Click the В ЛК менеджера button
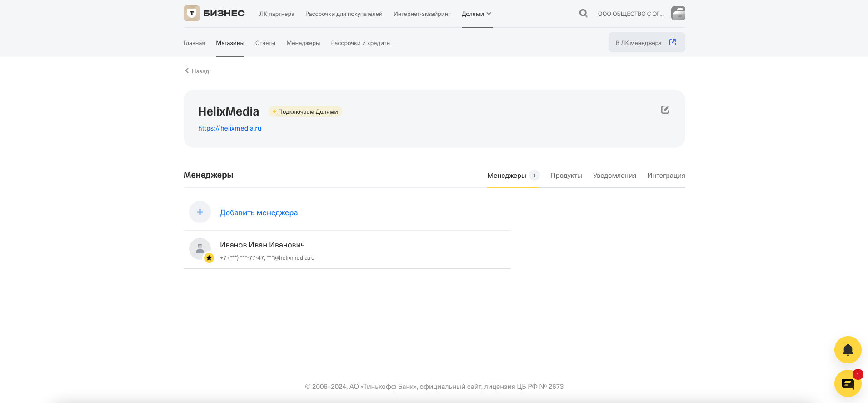Image resolution: width=868 pixels, height=403 pixels. (x=647, y=42)
